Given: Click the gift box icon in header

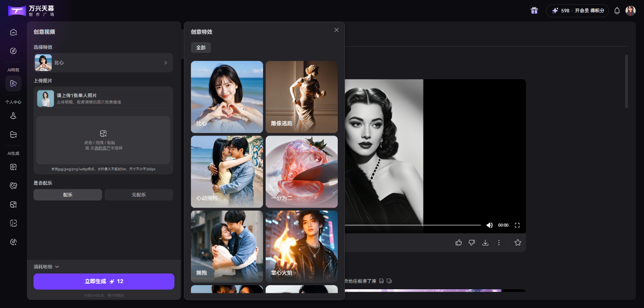Looking at the screenshot, I should 534,11.
